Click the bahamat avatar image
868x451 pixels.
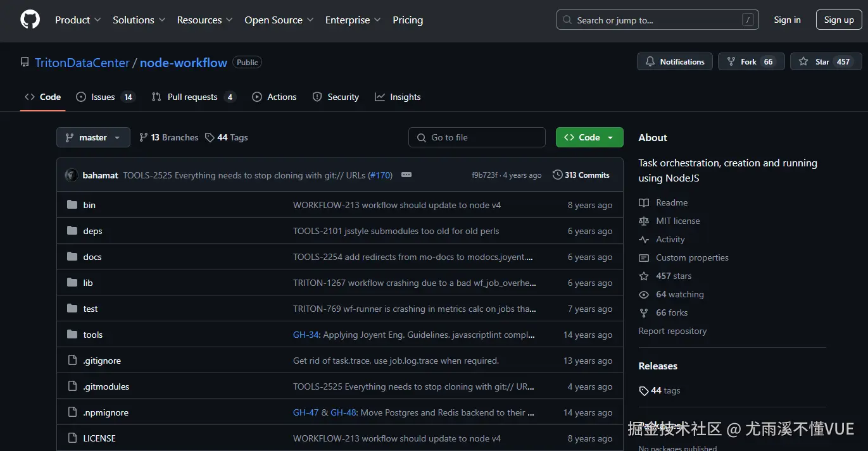[72, 175]
